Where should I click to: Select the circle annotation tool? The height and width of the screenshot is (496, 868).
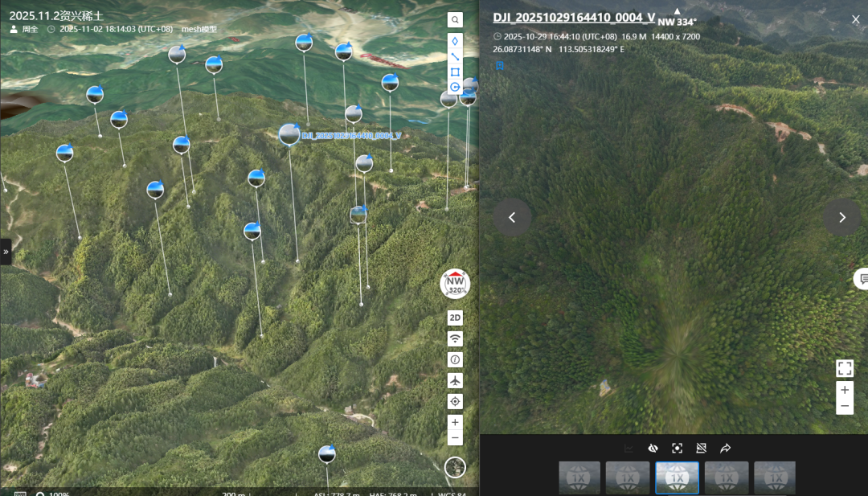pos(454,87)
